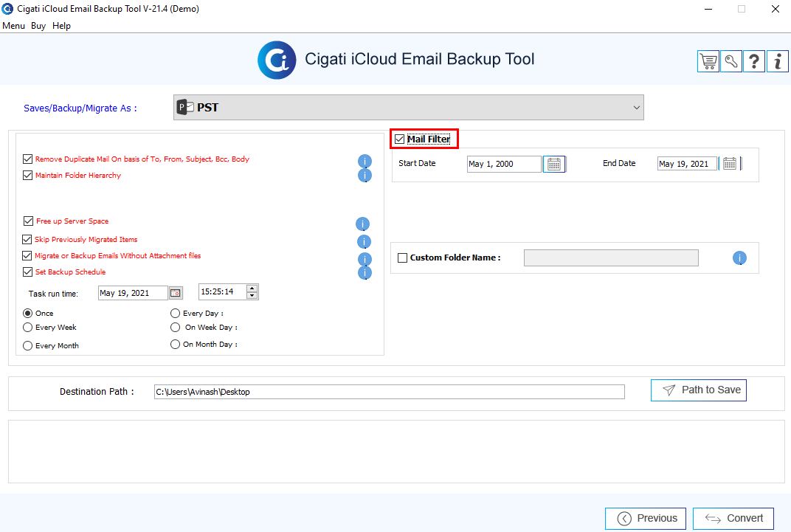
Task: Toggle Migrate or Backup Emails Without Attachment
Action: [x=27, y=255]
